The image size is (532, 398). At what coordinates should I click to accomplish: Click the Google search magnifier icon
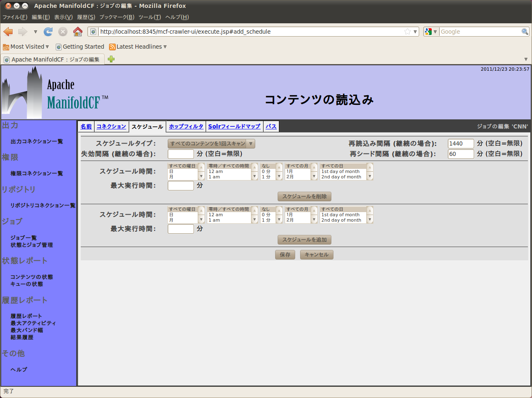(525, 32)
